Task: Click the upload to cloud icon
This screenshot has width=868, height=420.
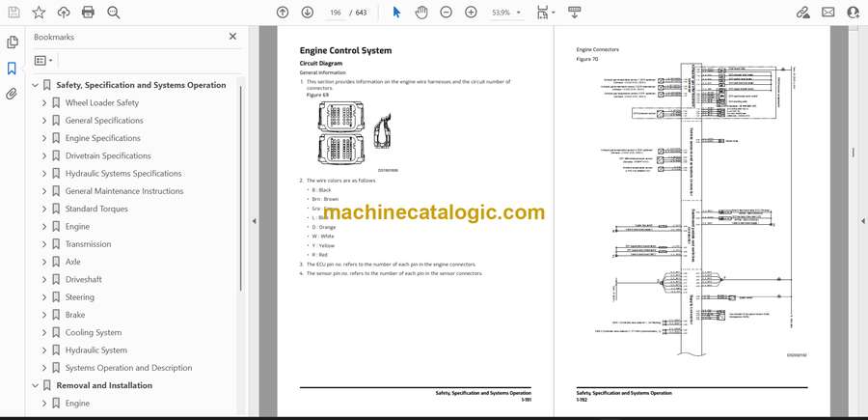Action: 64,13
